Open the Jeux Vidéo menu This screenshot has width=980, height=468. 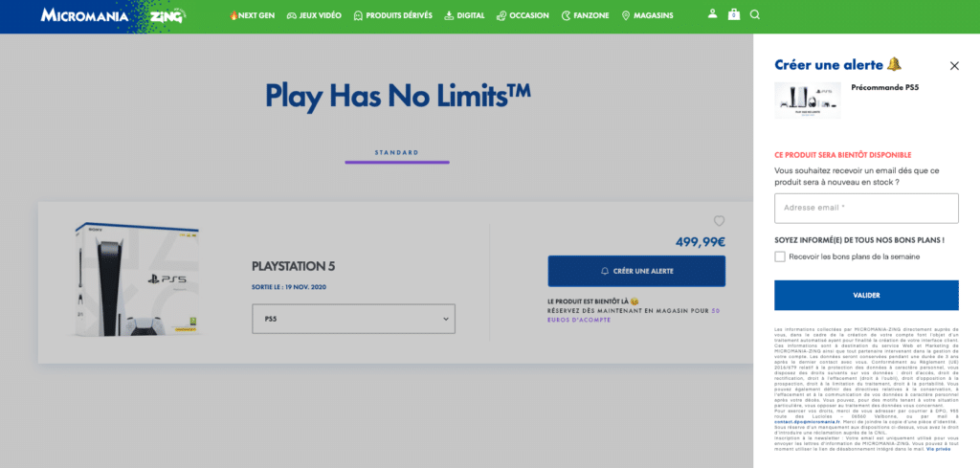(x=314, y=16)
